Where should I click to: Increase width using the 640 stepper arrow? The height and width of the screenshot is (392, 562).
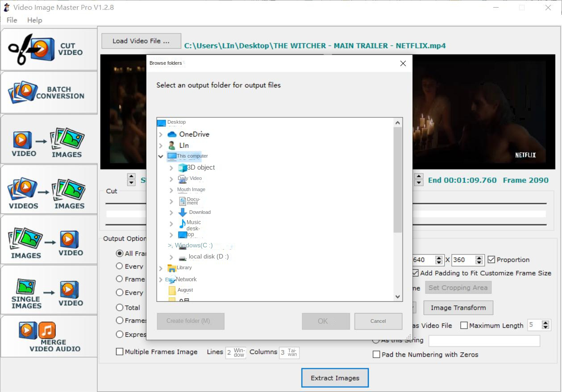(440, 257)
